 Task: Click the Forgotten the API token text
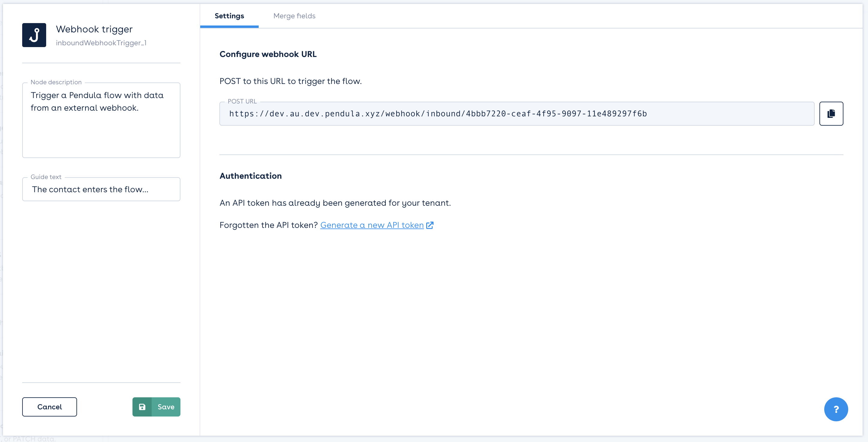[x=268, y=225]
